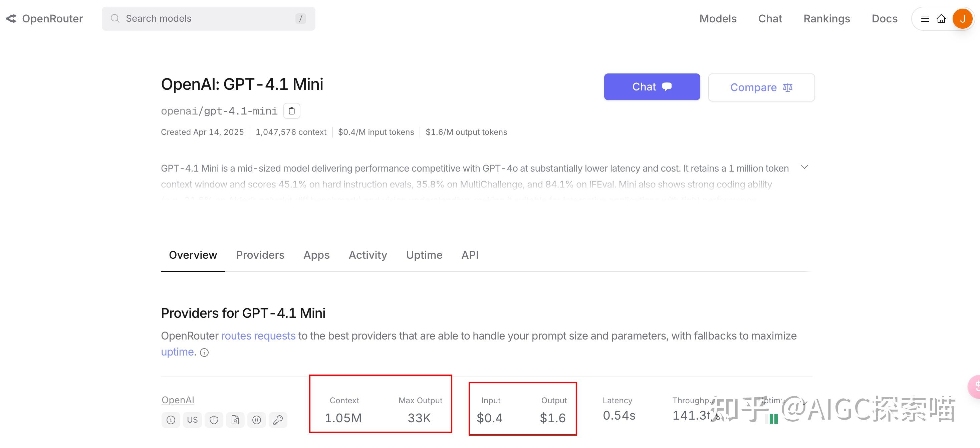Click the document search icon

click(235, 419)
